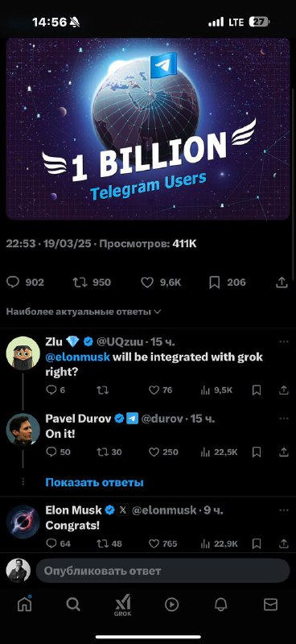The width and height of the screenshot is (296, 644).
Task: Open direct messages envelope icon
Action: (270, 605)
